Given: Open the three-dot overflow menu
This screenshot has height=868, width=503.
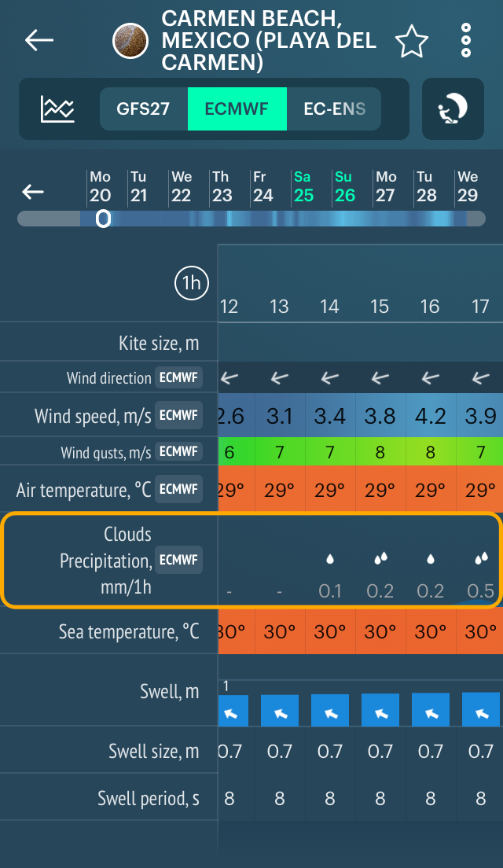Looking at the screenshot, I should coord(465,40).
